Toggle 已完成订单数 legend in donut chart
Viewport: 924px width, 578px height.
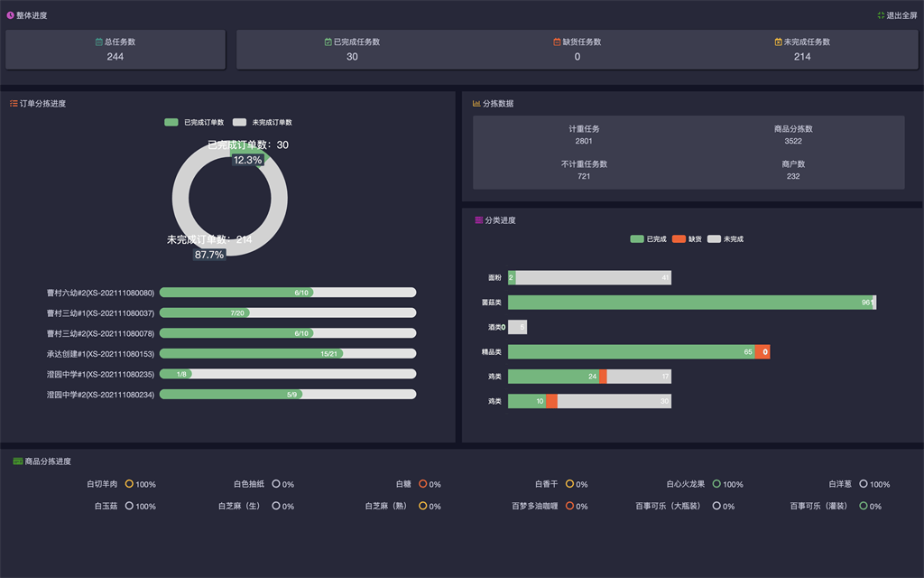[171, 122]
